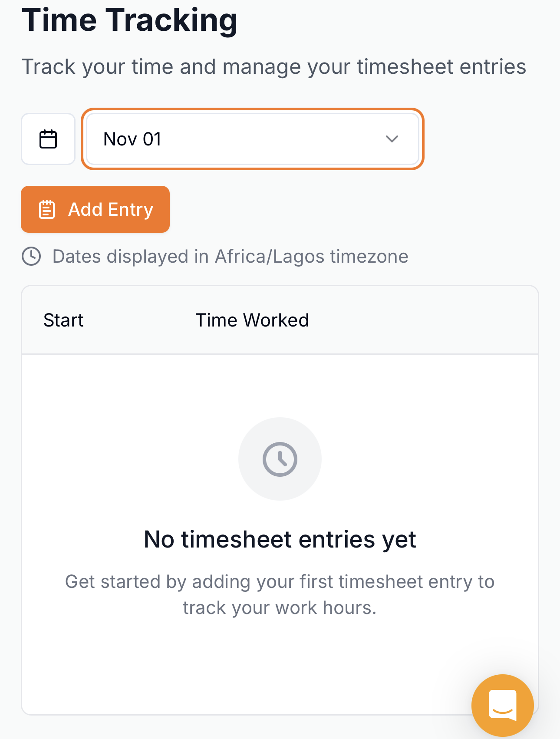560x739 pixels.
Task: Click the chevron arrow in date dropdown
Action: click(392, 139)
